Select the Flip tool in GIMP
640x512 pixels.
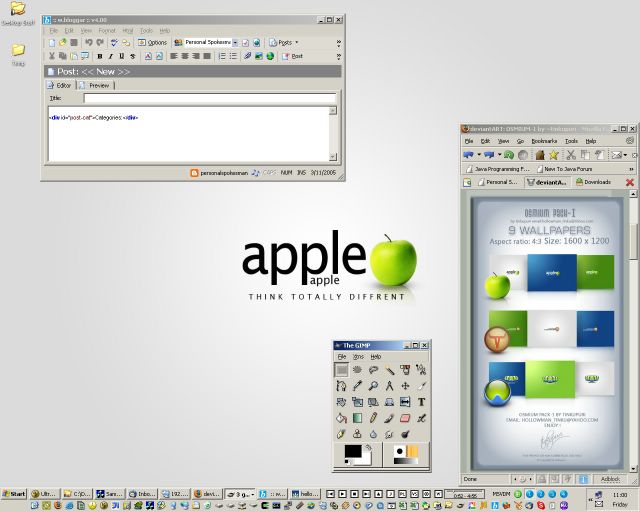pyautogui.click(x=405, y=402)
